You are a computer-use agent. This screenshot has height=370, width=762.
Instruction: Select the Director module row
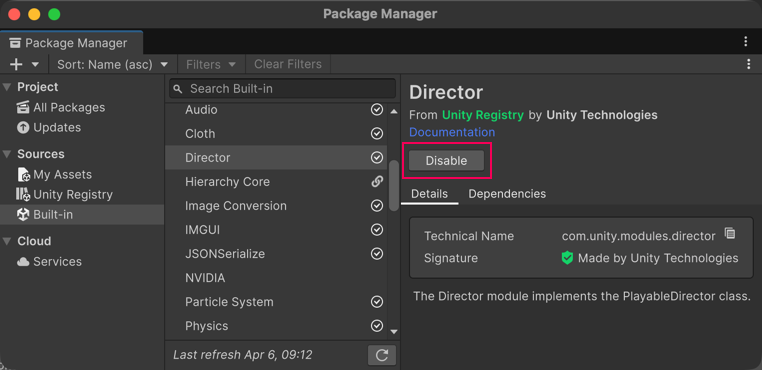(276, 158)
